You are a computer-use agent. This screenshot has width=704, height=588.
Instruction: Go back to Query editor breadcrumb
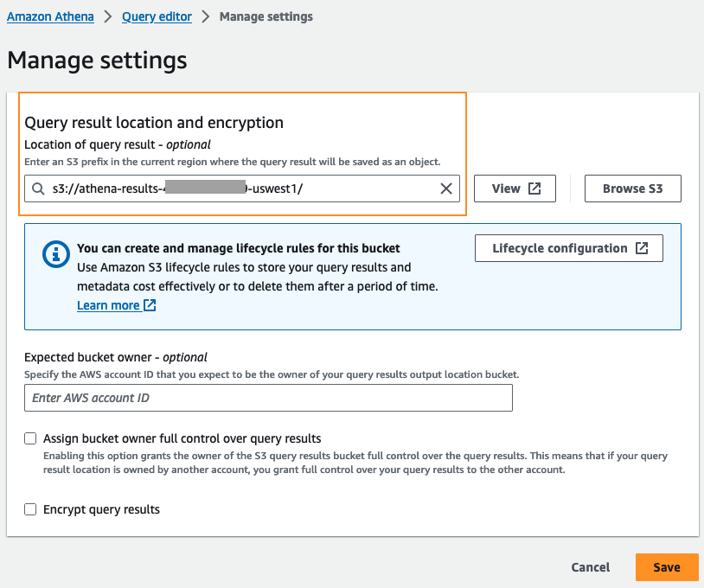coord(157,16)
